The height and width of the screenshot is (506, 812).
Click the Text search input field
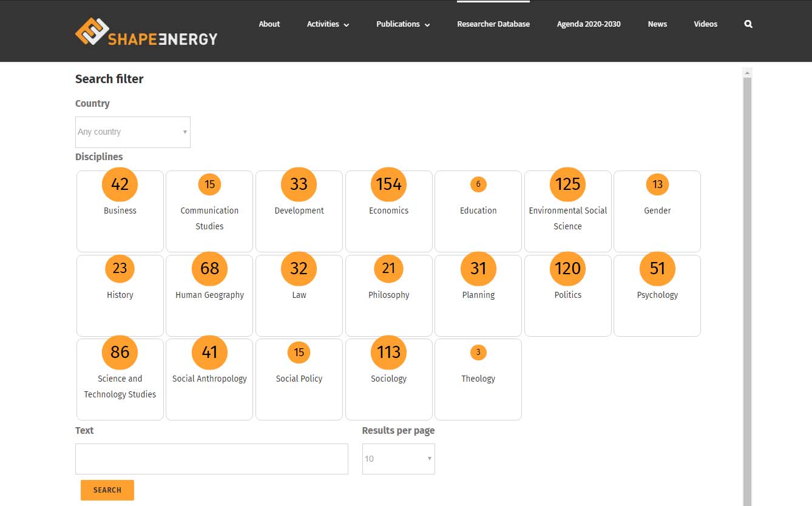(212, 459)
